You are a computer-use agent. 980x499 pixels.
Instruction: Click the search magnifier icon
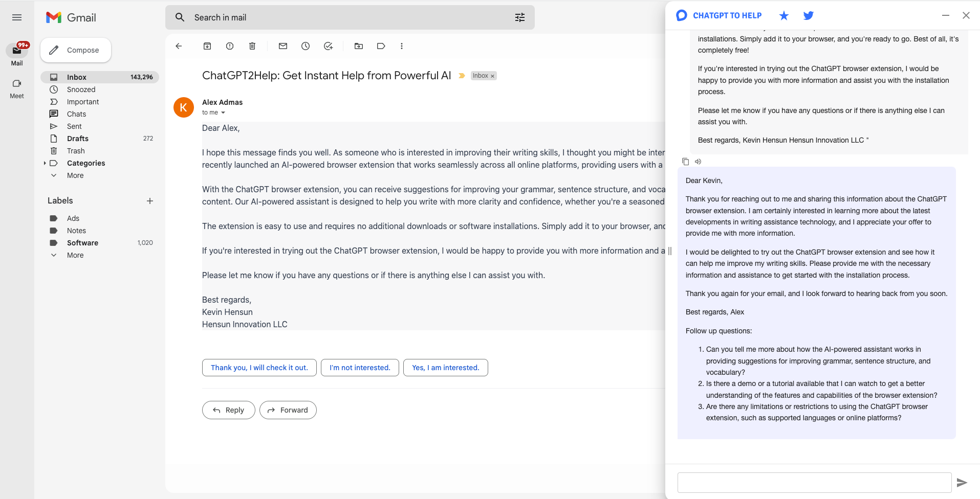tap(180, 17)
